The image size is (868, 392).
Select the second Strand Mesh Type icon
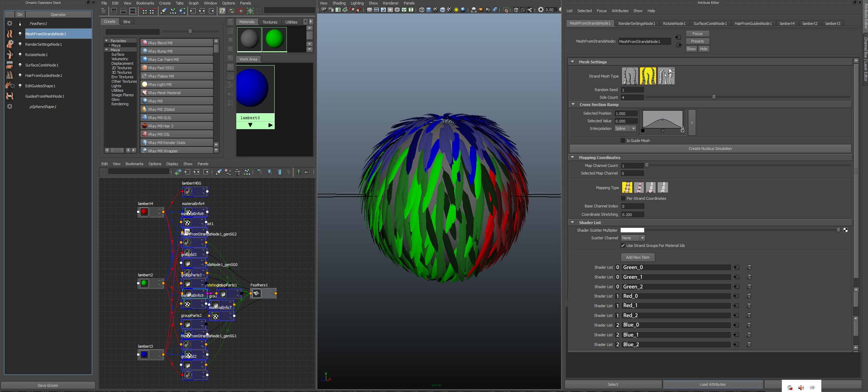(x=648, y=76)
